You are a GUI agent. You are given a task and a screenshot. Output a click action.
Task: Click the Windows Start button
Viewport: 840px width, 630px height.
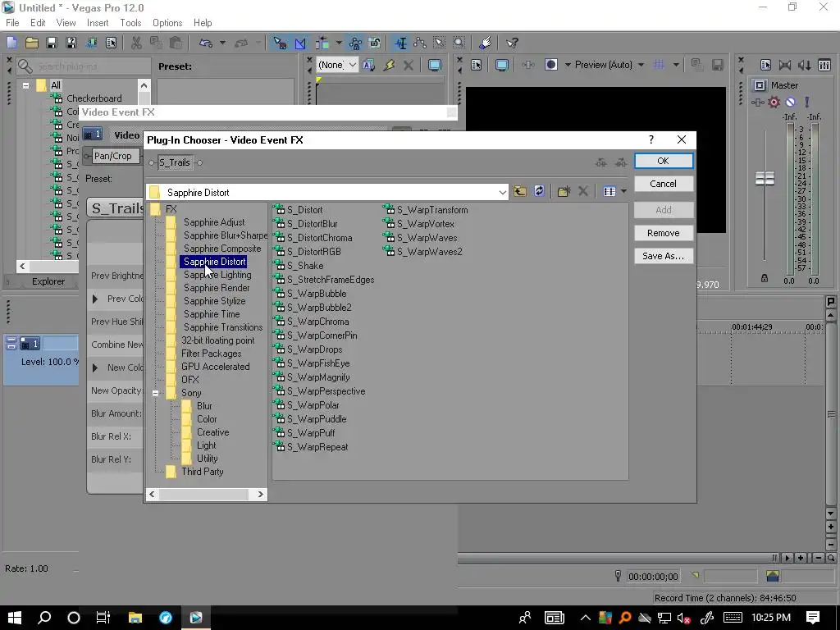tap(15, 618)
